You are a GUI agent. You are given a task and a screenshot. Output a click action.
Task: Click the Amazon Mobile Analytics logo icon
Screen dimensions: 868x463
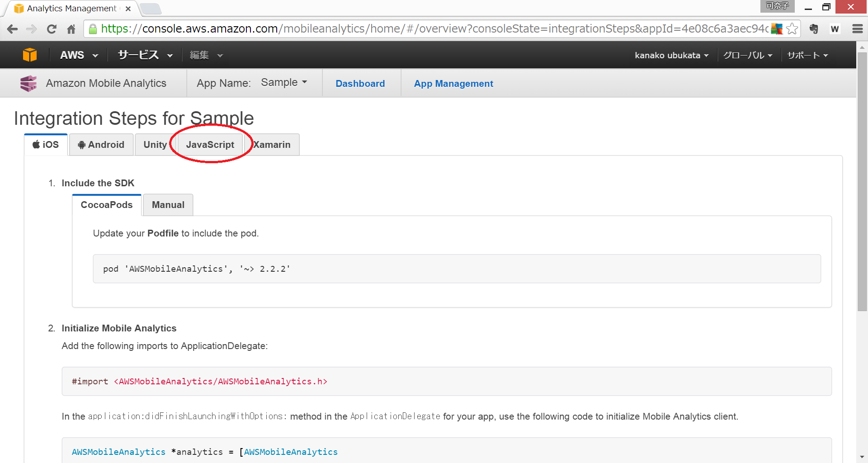click(28, 84)
